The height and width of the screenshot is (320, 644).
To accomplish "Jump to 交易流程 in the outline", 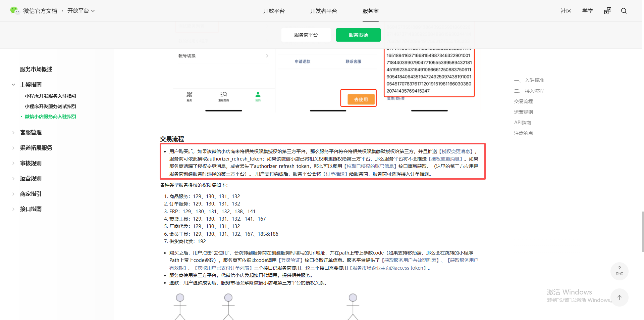I will [524, 101].
